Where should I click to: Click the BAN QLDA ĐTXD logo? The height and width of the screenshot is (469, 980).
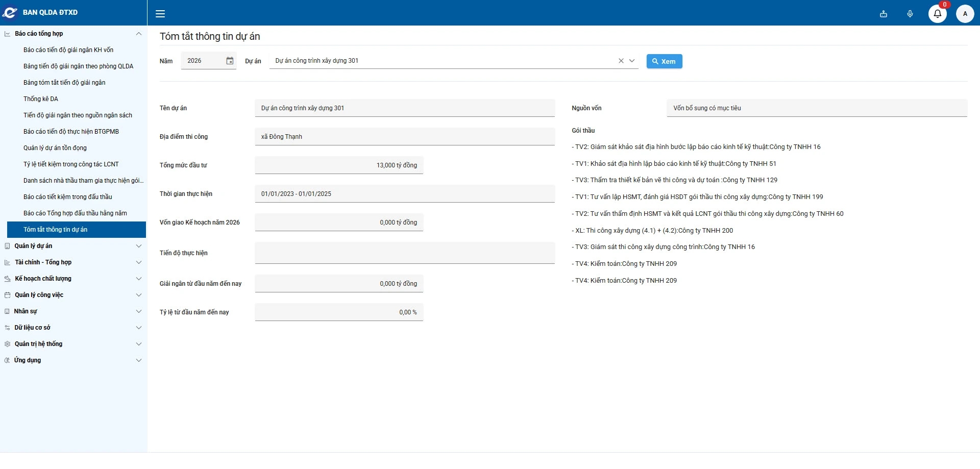[x=41, y=12]
